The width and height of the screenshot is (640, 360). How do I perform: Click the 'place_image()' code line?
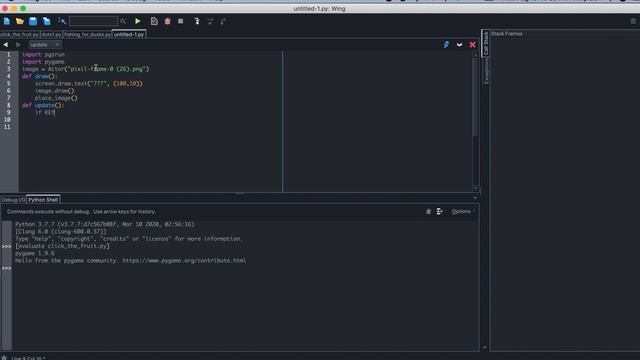coord(56,98)
